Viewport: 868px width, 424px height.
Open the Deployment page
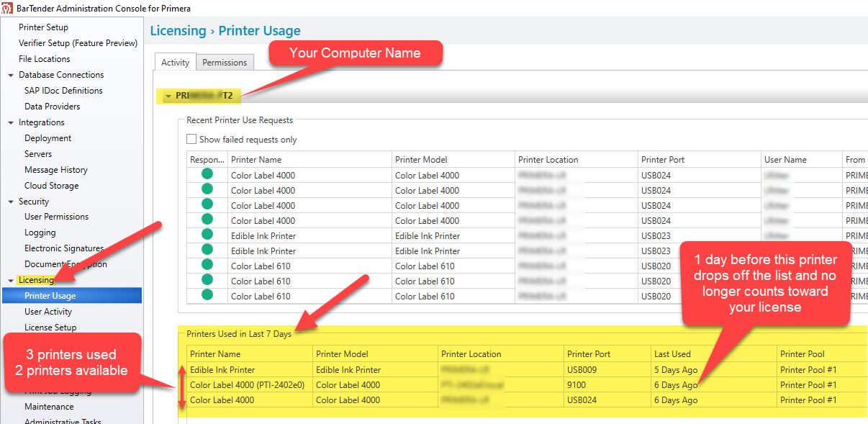48,138
